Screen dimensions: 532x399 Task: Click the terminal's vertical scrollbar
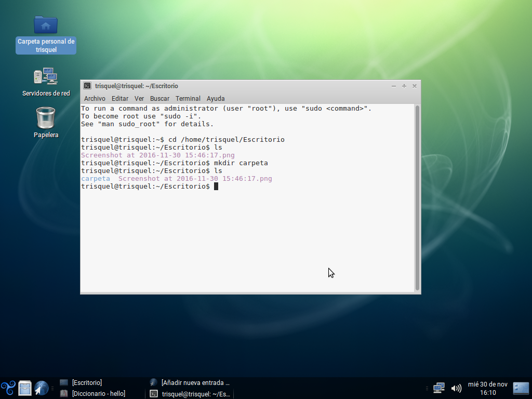tap(417, 197)
